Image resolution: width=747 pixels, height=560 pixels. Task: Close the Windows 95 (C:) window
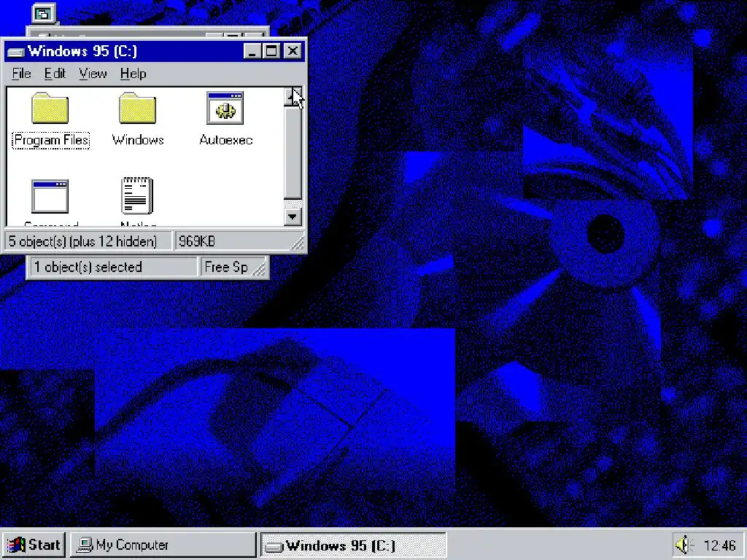tap(292, 51)
